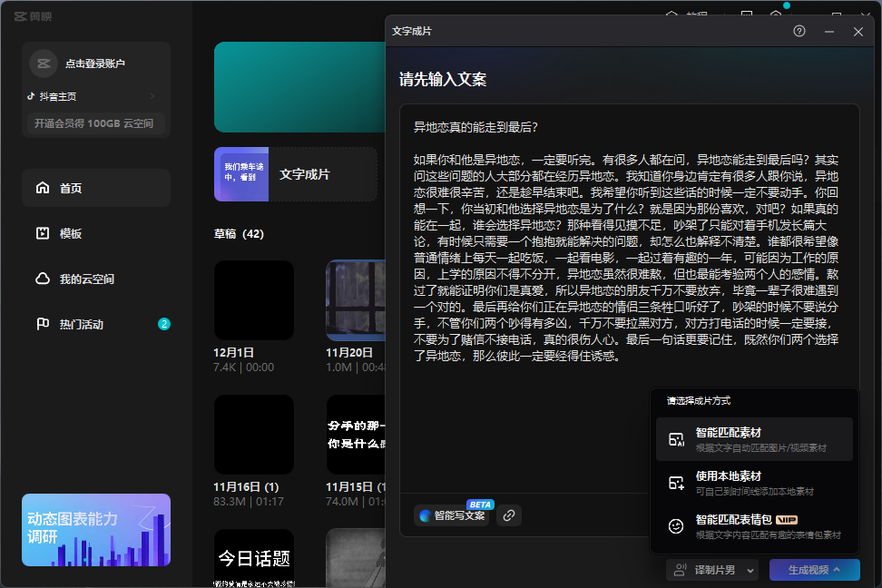Click the link icon beside 智能写文案

(508, 516)
